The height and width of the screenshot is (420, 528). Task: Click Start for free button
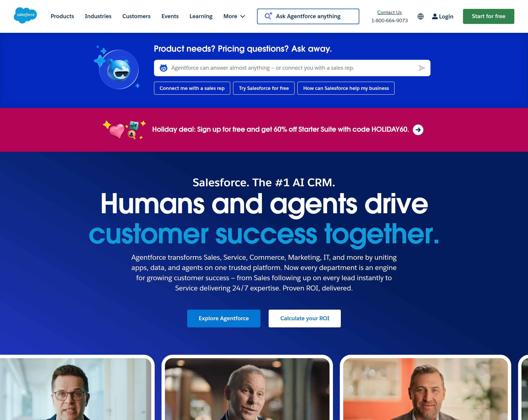[x=488, y=16]
